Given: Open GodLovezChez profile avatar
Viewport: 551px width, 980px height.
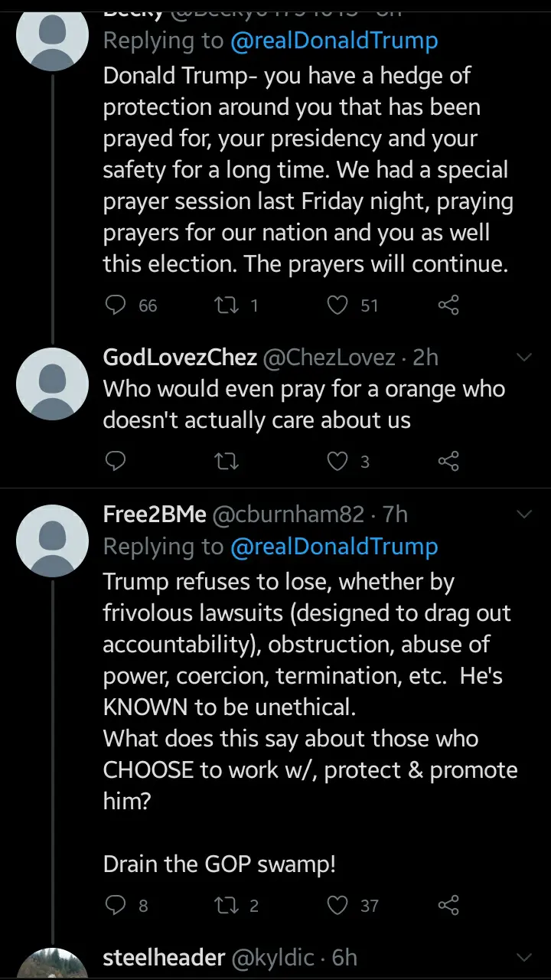Looking at the screenshot, I should tap(53, 384).
